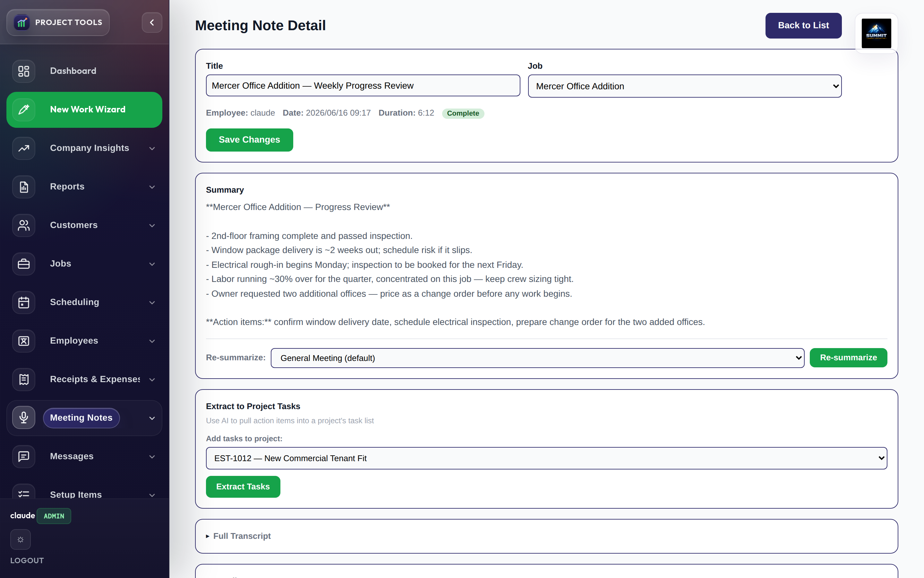Expand the Employees menu chevron
Viewport: 924px width, 578px height.
click(152, 341)
